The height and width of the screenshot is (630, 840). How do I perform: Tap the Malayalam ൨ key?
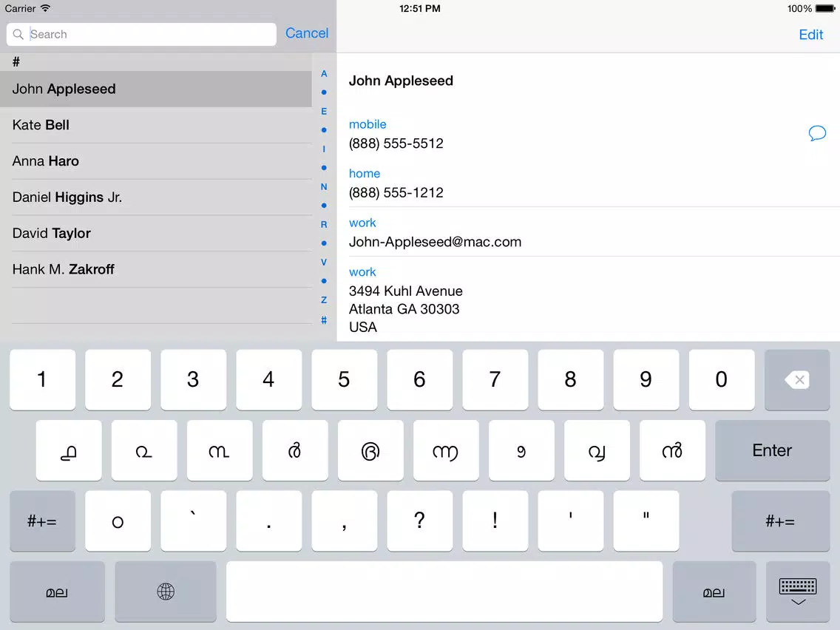(x=144, y=450)
